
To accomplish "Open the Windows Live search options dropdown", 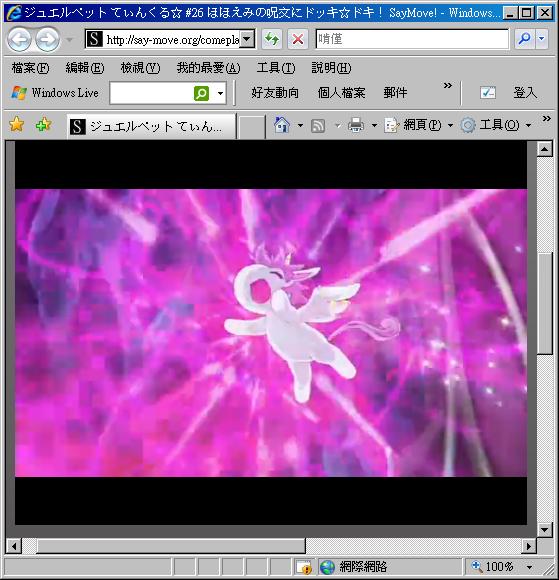I will pyautogui.click(x=220, y=93).
